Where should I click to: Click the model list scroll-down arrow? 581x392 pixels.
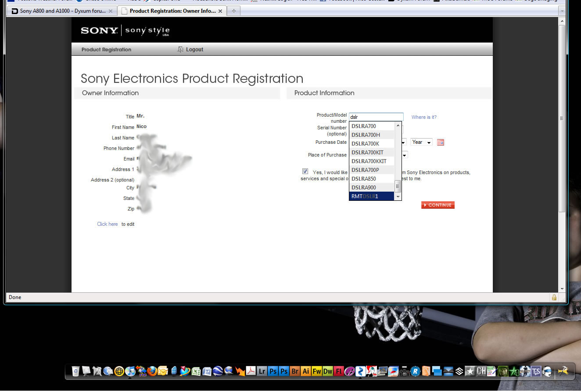(398, 197)
